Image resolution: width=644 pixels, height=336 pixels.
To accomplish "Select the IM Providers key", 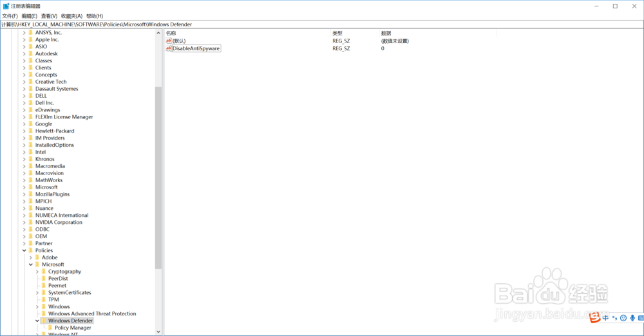I will (x=50, y=138).
